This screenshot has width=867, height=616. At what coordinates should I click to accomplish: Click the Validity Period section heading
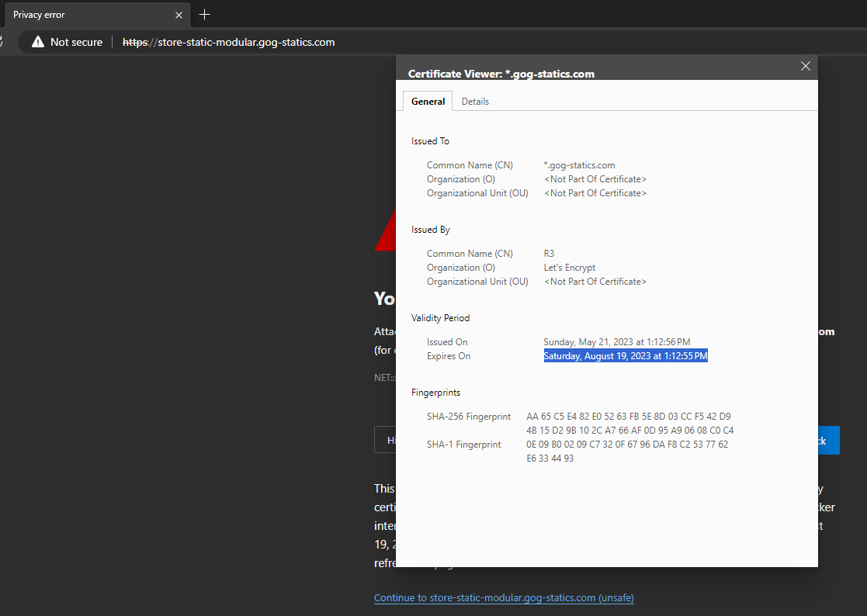point(440,317)
